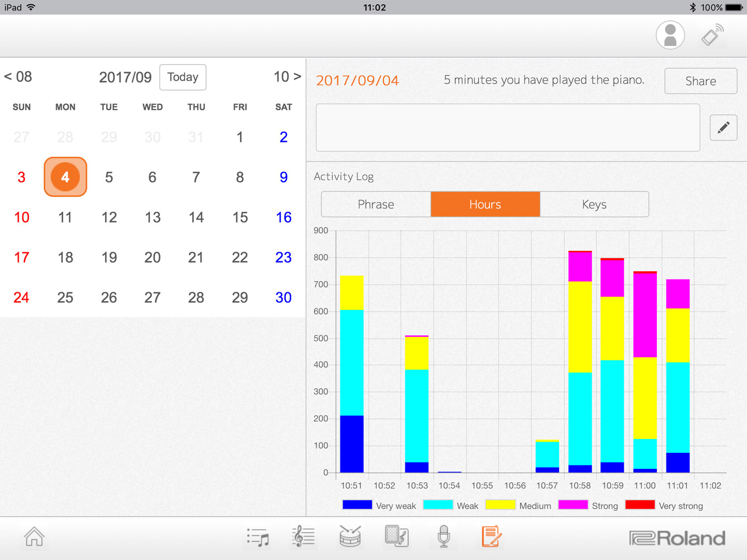
Task: Tap the piano remote connection icon
Action: (712, 35)
